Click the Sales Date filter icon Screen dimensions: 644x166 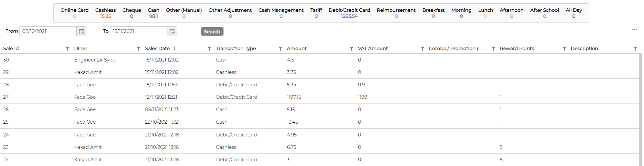(209, 49)
